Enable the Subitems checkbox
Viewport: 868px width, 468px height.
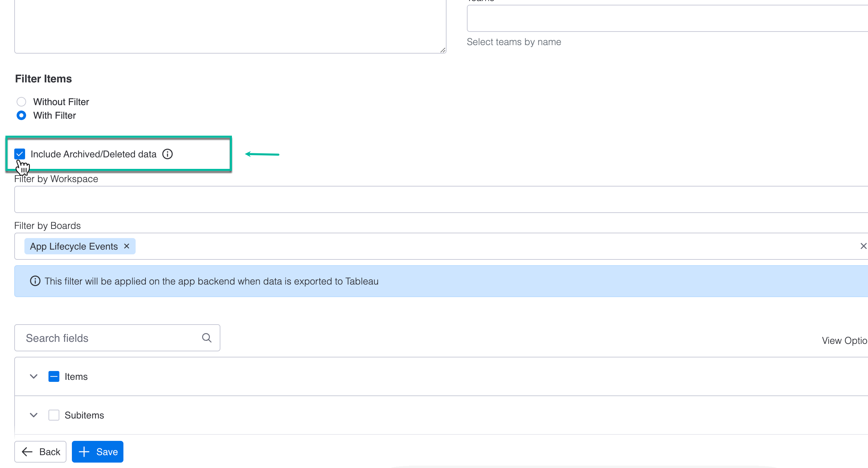pos(54,415)
